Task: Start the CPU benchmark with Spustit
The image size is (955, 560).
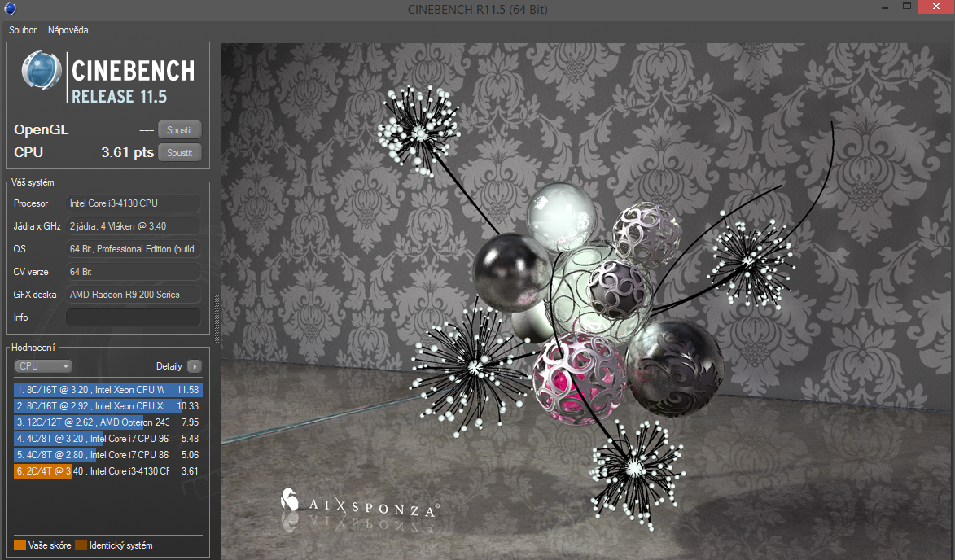Action: 179,153
